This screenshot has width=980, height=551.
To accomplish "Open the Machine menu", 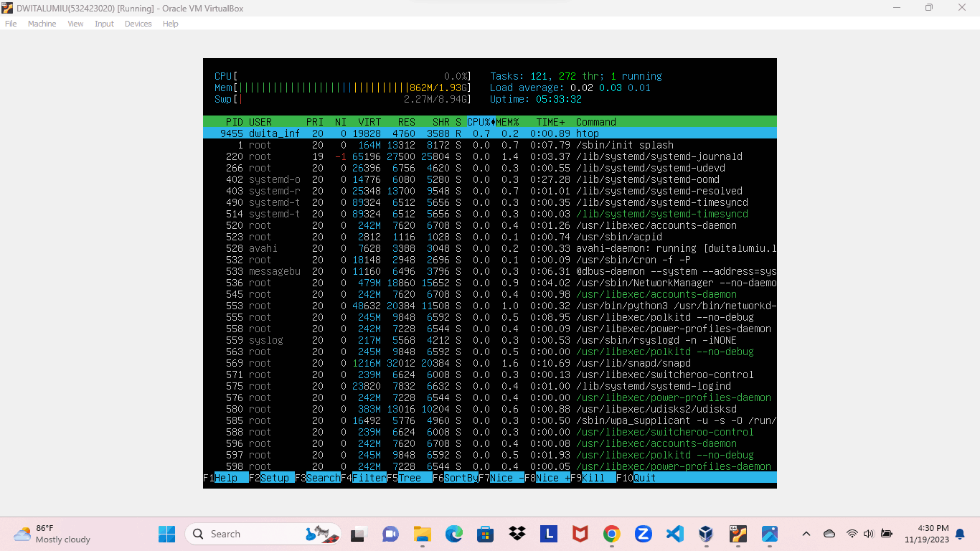I will [42, 24].
